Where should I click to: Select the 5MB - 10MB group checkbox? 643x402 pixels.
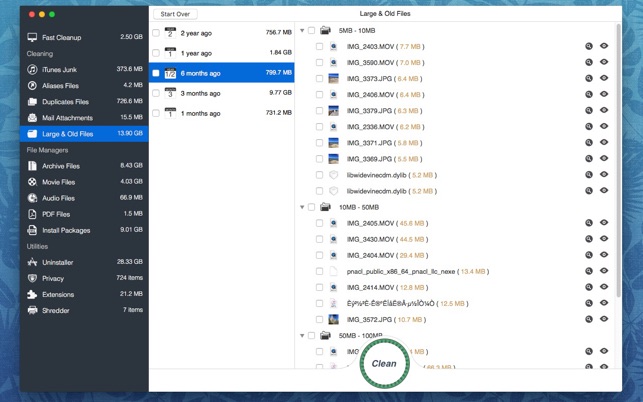[x=312, y=31]
